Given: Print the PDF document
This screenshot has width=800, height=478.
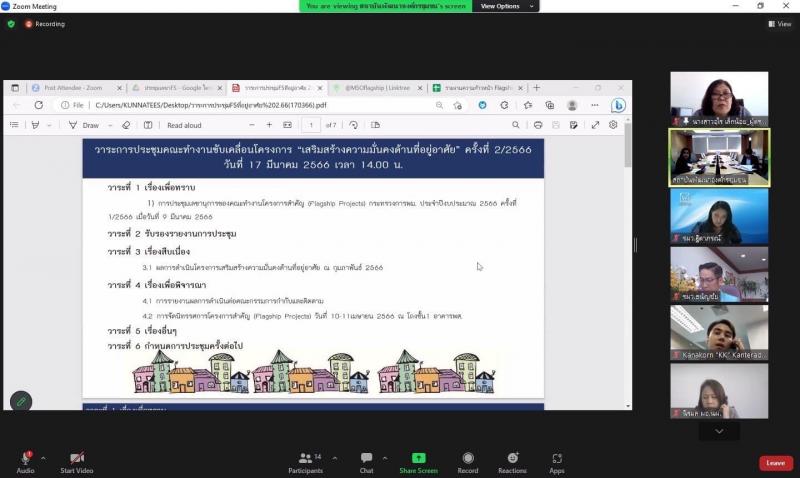Looking at the screenshot, I should click(538, 125).
